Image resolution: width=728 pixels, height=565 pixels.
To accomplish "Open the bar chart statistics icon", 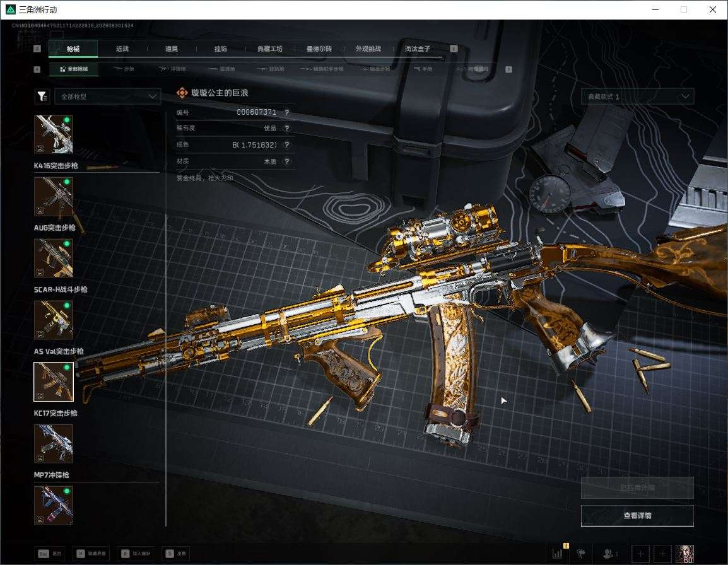I will point(557,553).
